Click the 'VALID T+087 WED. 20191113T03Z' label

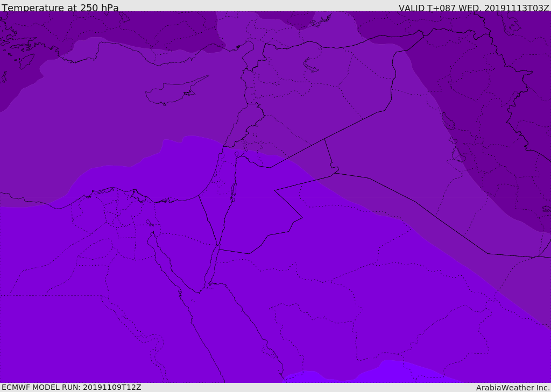tap(474, 8)
